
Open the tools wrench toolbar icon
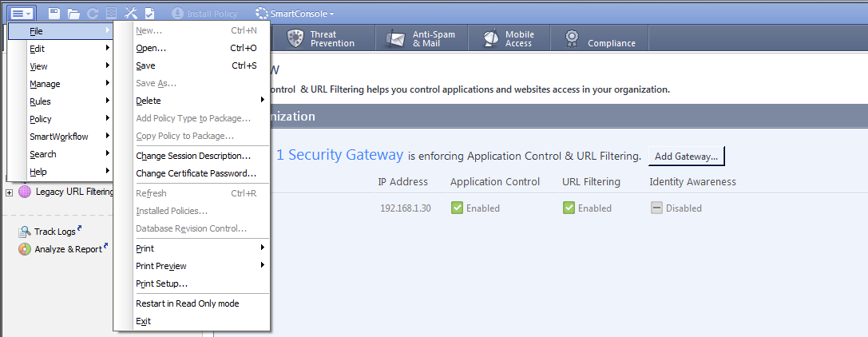131,14
